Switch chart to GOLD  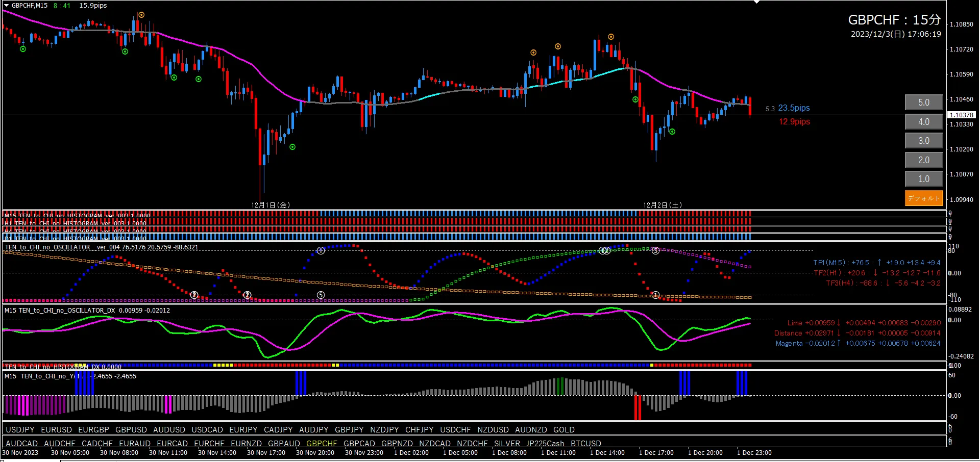point(564,430)
